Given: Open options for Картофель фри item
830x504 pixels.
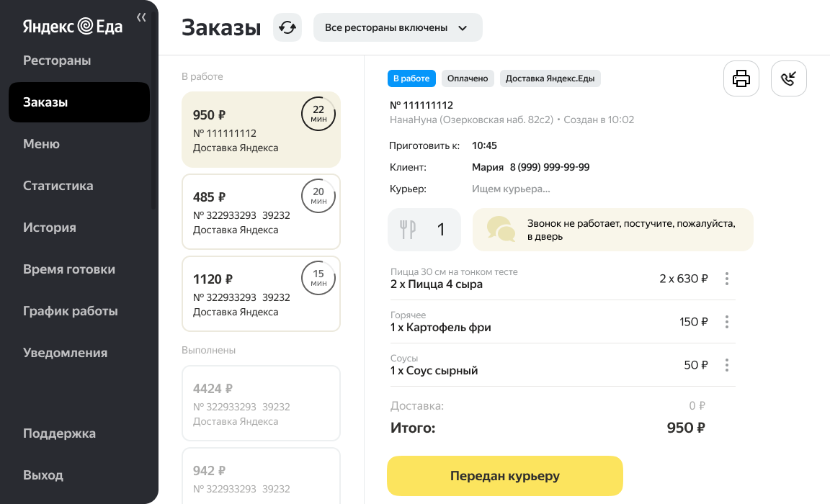Looking at the screenshot, I should point(727,322).
